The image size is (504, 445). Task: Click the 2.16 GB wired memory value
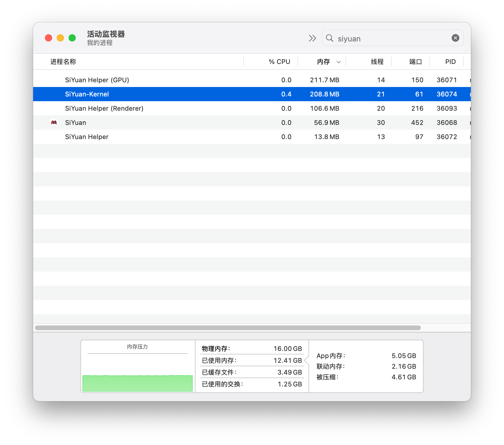404,366
